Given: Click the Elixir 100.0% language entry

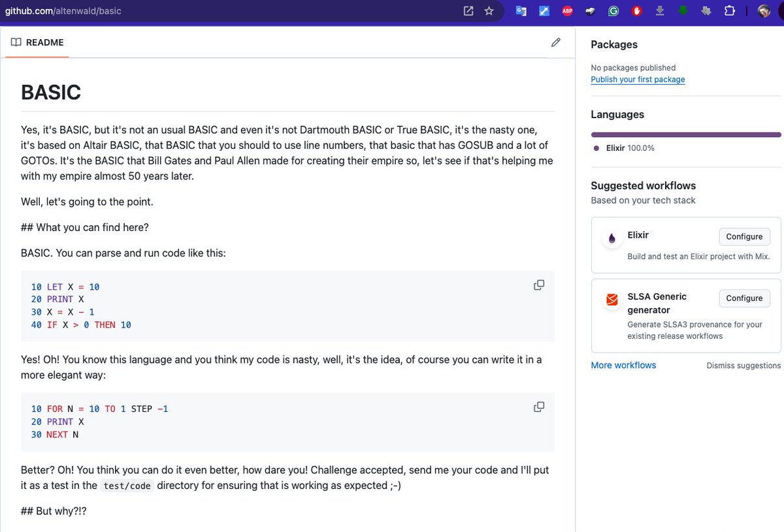Looking at the screenshot, I should 623,148.
